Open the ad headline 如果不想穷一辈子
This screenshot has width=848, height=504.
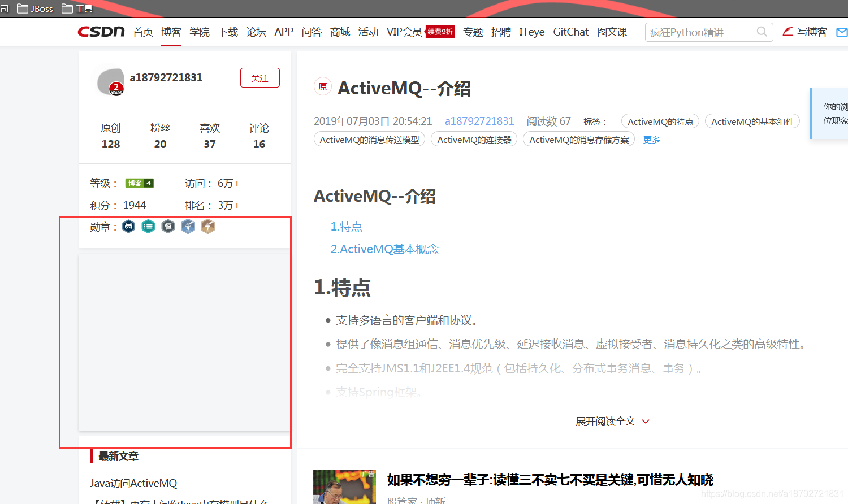(550, 480)
